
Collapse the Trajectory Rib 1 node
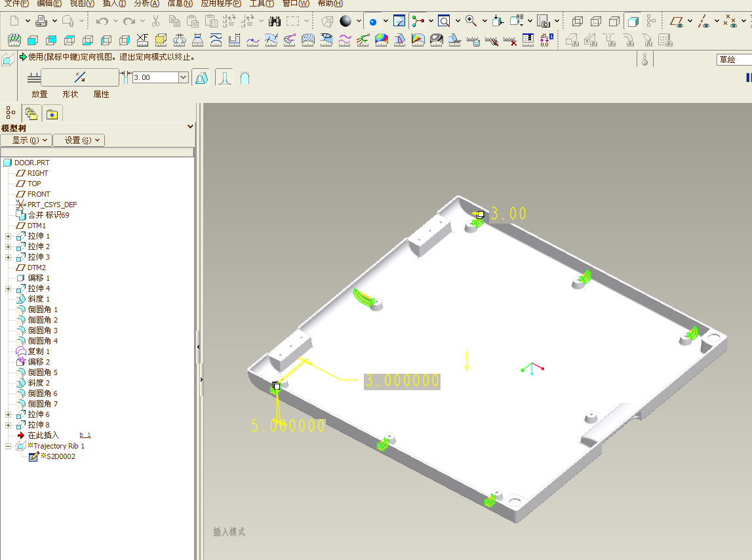pos(8,447)
